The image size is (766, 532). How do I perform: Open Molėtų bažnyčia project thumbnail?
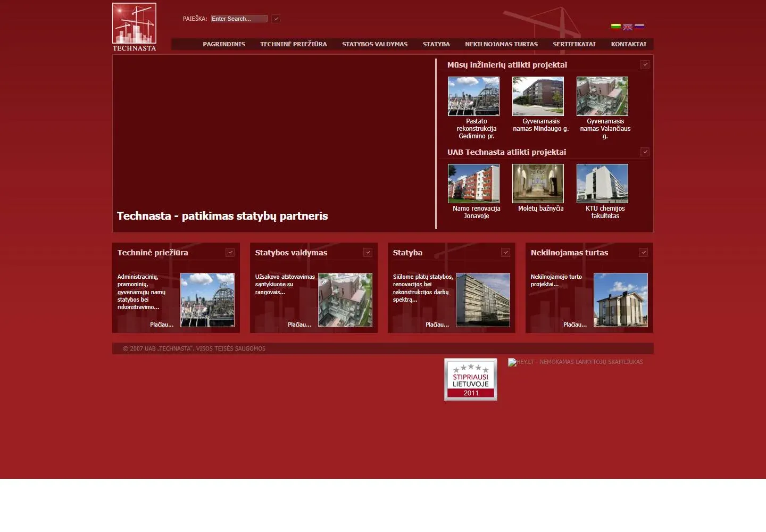(538, 184)
